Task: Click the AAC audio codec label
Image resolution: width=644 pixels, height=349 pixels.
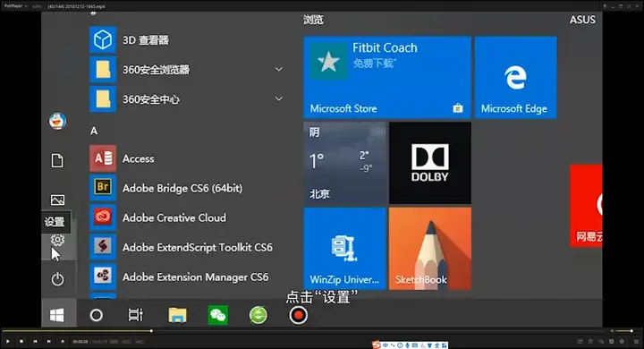Action: [x=140, y=342]
